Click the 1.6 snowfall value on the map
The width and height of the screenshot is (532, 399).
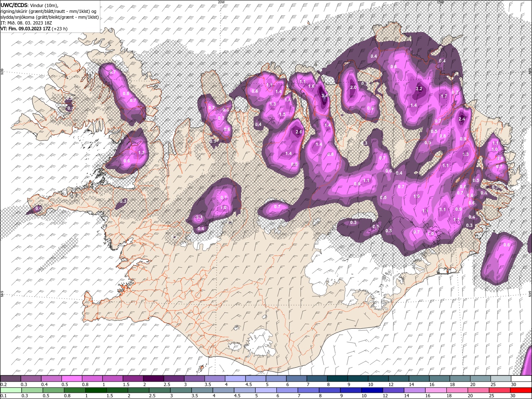click(x=311, y=86)
